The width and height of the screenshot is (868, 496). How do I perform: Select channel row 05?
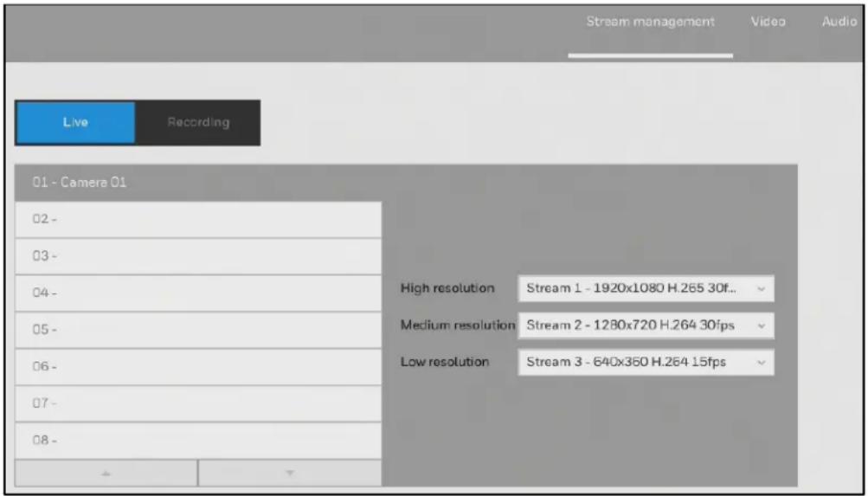(198, 330)
